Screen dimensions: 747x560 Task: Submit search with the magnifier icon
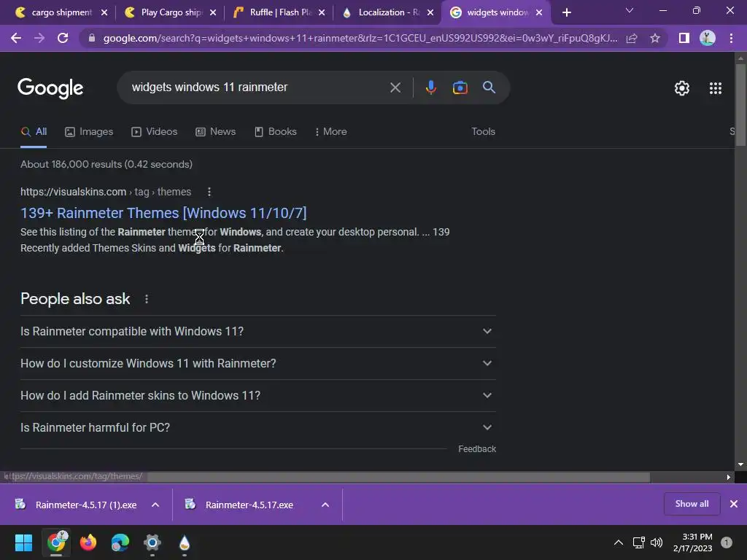(x=489, y=87)
